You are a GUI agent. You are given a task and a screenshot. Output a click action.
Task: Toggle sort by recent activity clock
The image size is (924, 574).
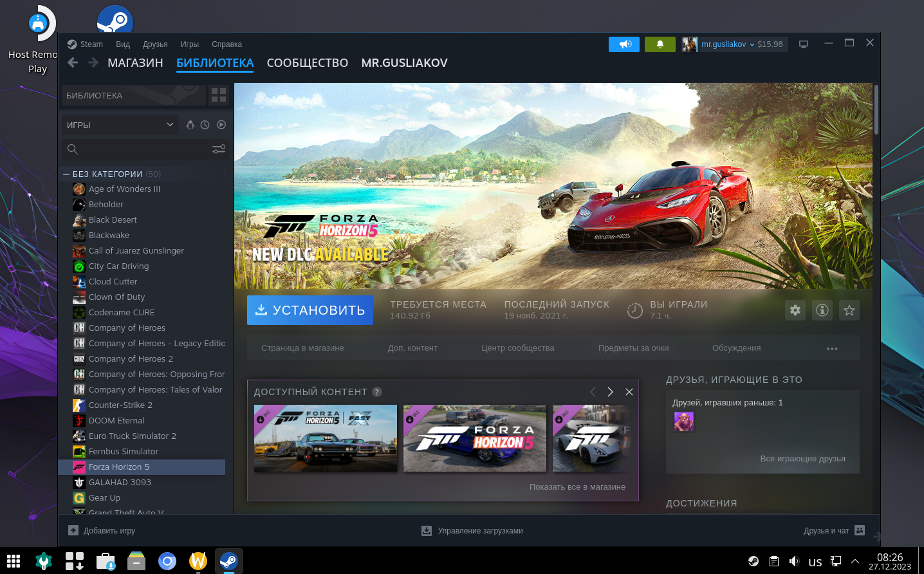(205, 125)
